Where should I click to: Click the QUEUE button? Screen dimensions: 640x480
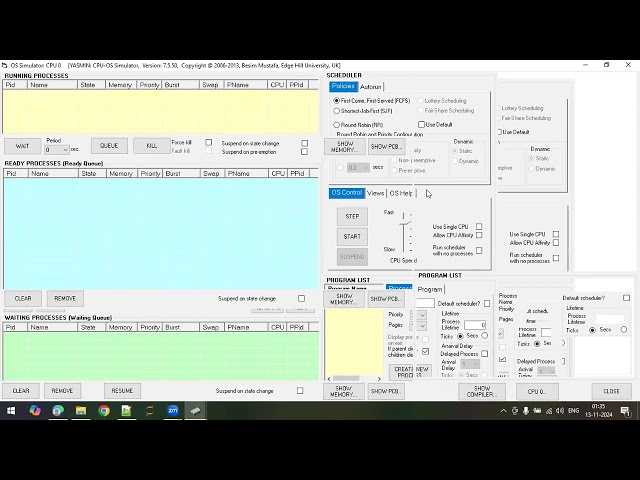(x=109, y=146)
